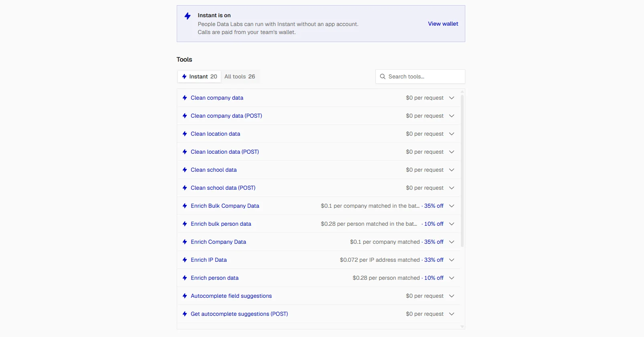Click the large lightning icon in Instant banner
The height and width of the screenshot is (337, 644).
click(188, 16)
